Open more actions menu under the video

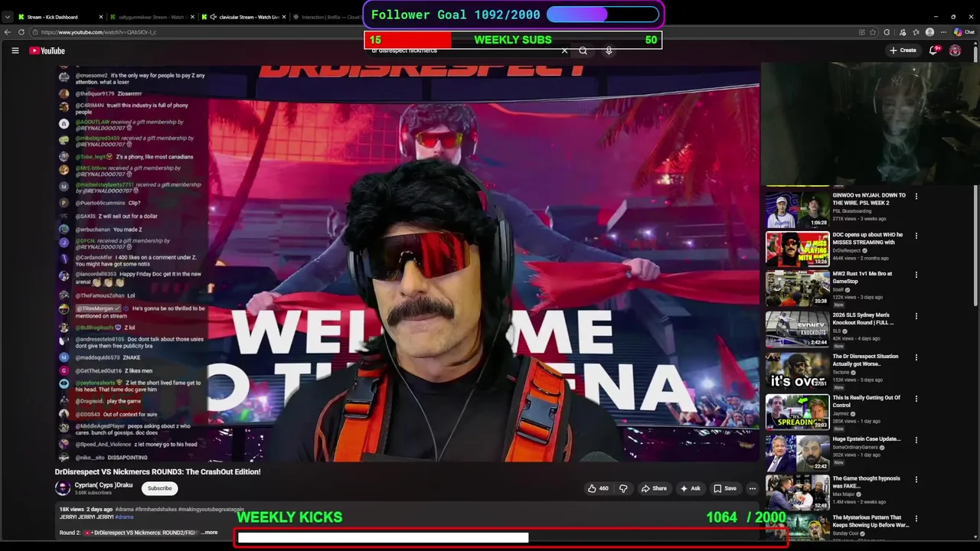click(x=753, y=488)
